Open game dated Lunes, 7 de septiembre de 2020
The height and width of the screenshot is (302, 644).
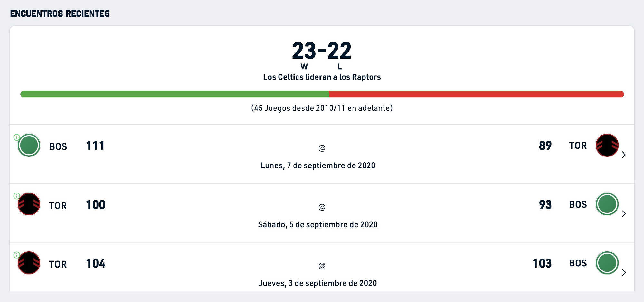[x=318, y=165]
